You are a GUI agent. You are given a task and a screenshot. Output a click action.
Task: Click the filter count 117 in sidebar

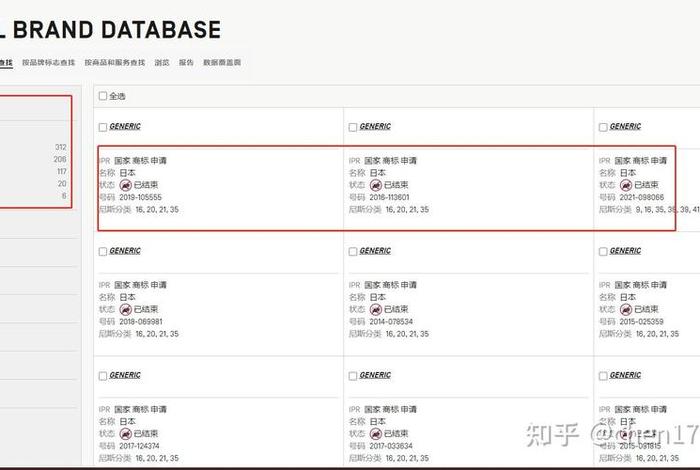tap(62, 171)
